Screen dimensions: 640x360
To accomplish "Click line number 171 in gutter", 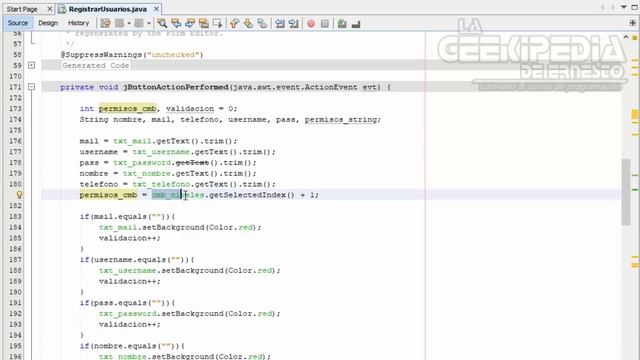I will click(x=15, y=87).
